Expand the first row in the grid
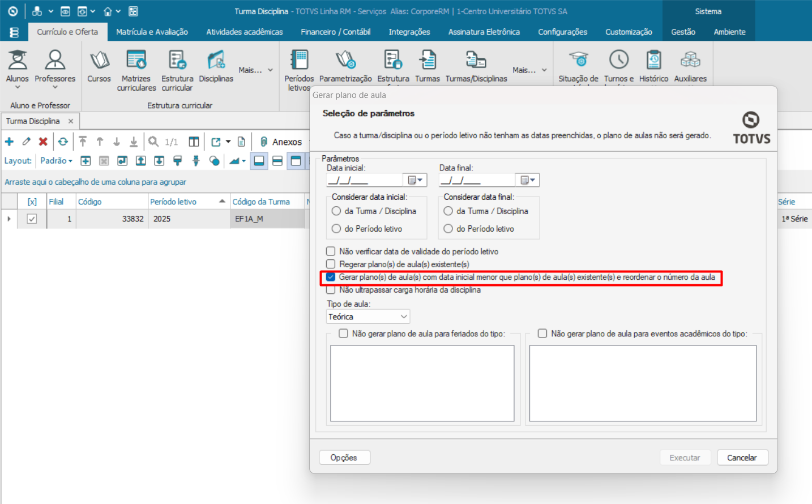Image resolution: width=812 pixels, height=504 pixels. click(9, 219)
